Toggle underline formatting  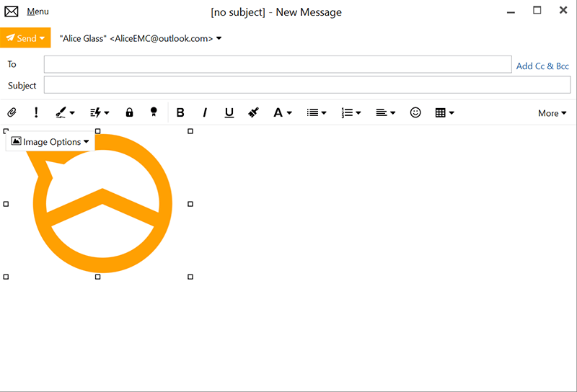coord(229,112)
